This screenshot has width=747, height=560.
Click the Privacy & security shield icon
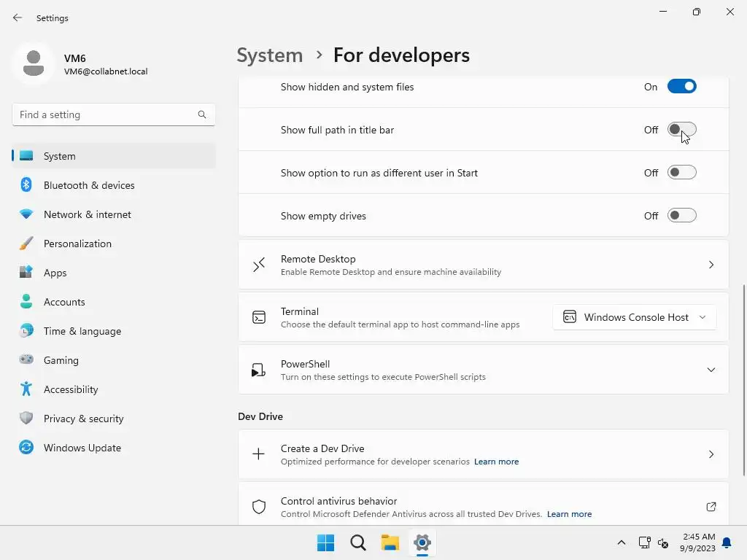tap(26, 419)
